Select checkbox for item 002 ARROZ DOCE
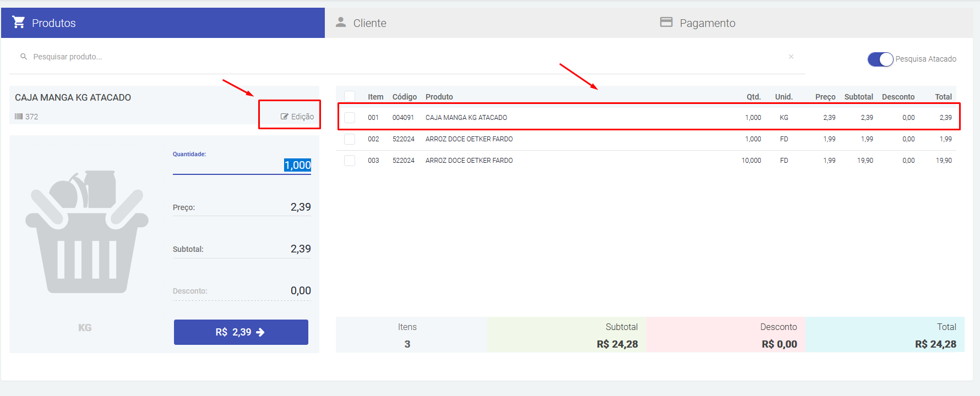Viewport: 980px width, 396px height. point(350,139)
